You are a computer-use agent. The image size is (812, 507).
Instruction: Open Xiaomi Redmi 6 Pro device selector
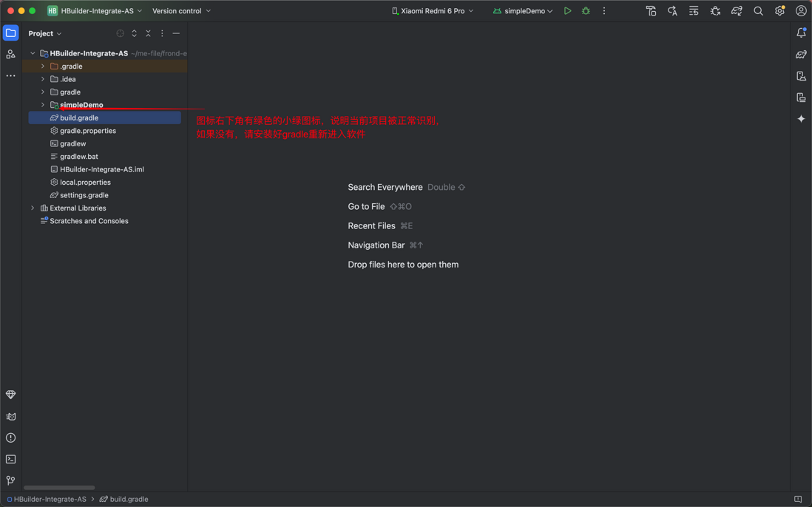pyautogui.click(x=433, y=11)
